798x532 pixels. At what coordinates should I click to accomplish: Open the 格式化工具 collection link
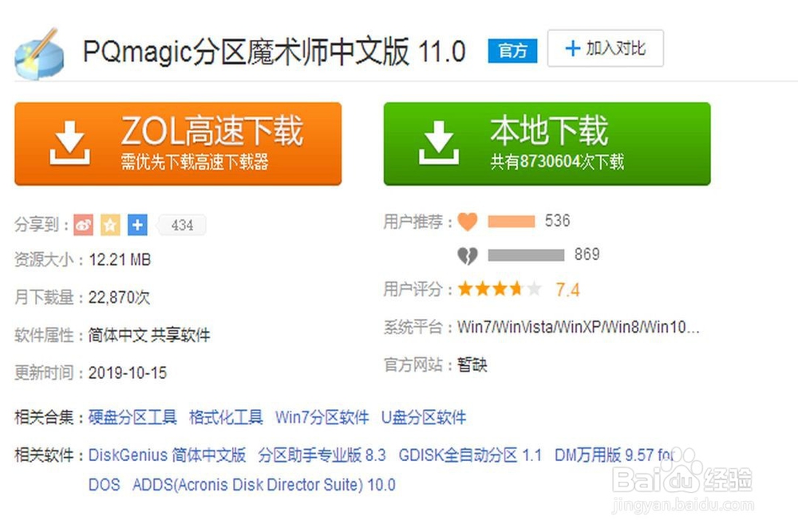click(x=226, y=418)
